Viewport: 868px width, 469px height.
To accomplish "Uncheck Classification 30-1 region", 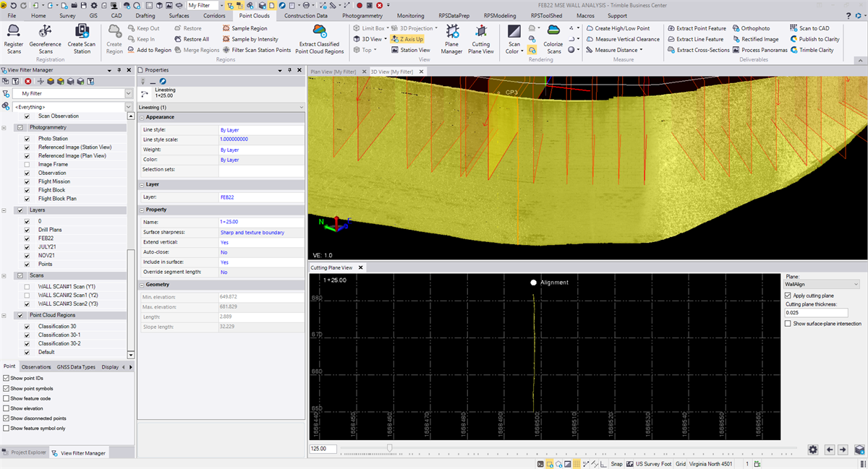I will pyautogui.click(x=27, y=335).
